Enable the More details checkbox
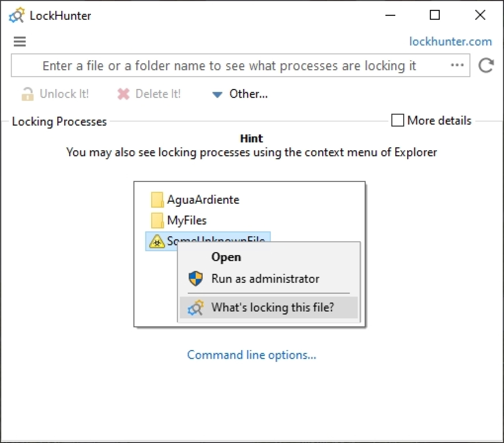The width and height of the screenshot is (504, 443). (x=398, y=120)
